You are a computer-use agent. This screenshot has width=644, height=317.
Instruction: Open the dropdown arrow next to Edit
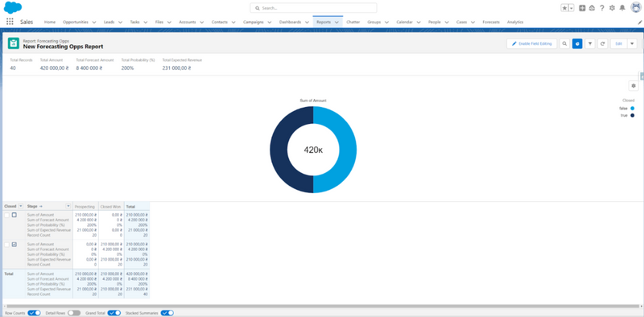(x=632, y=43)
